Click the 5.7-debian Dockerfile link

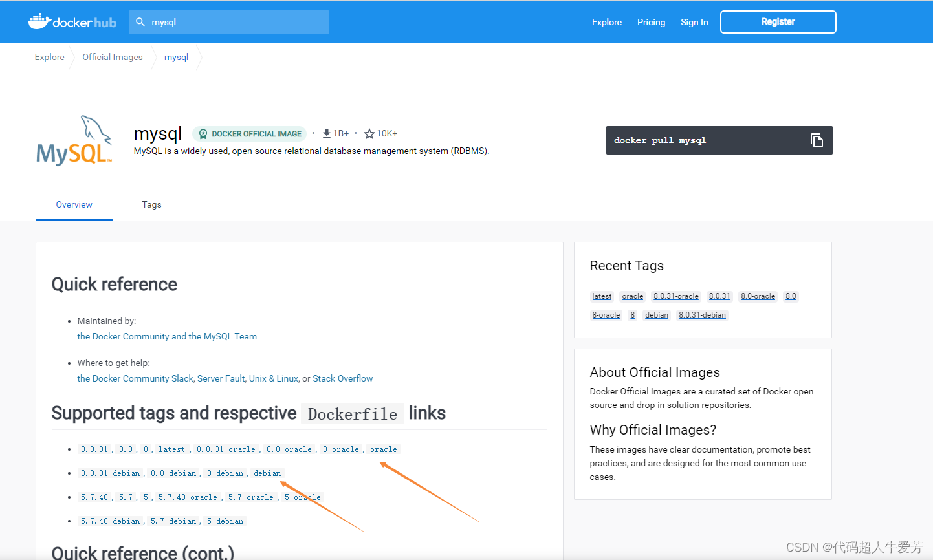click(173, 521)
